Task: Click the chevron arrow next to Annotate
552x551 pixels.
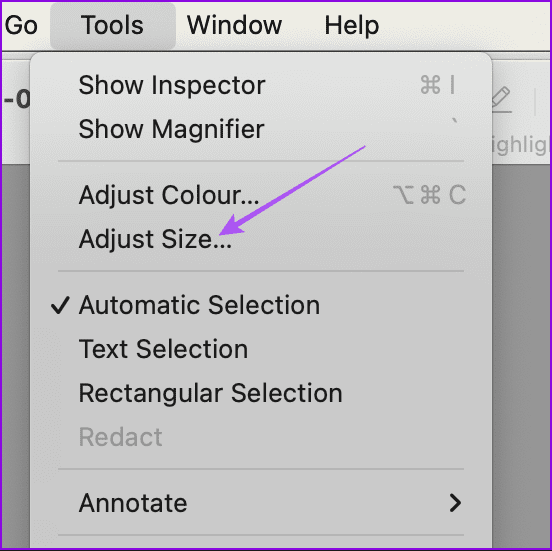Action: pos(455,503)
